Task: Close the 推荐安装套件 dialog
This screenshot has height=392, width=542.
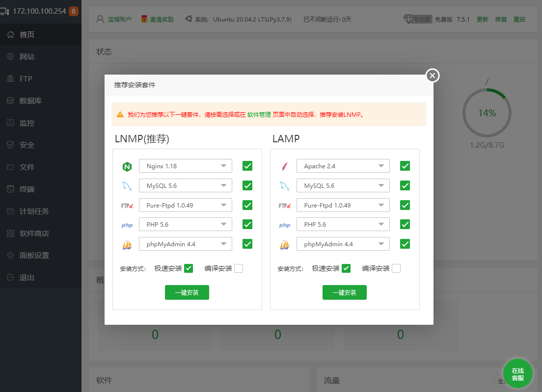Action: 432,76
